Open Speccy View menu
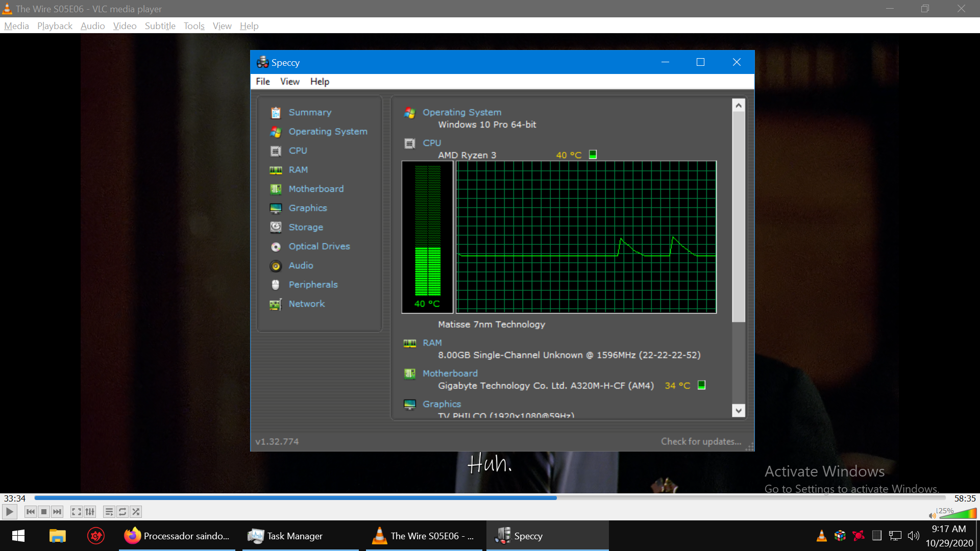Image resolution: width=980 pixels, height=551 pixels. point(289,82)
